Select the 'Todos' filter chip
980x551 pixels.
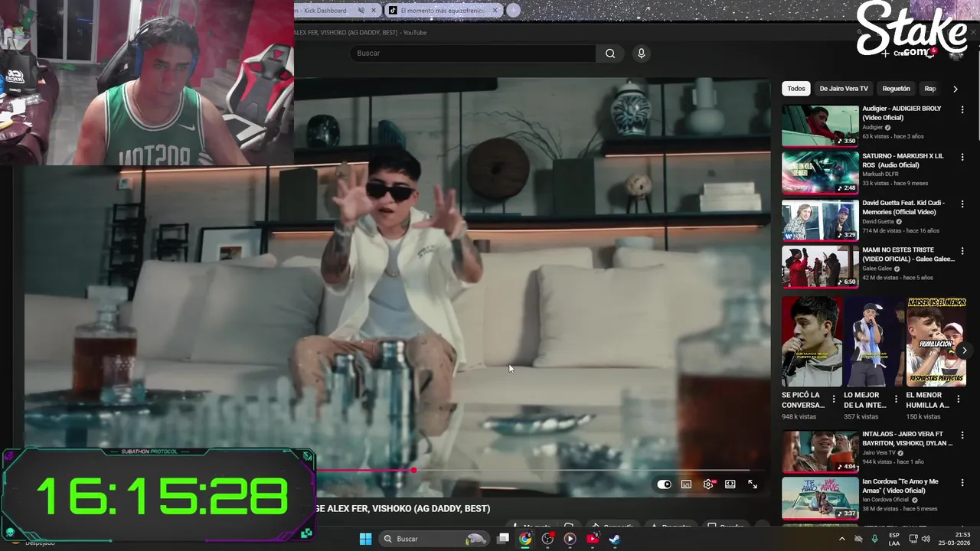click(x=796, y=89)
